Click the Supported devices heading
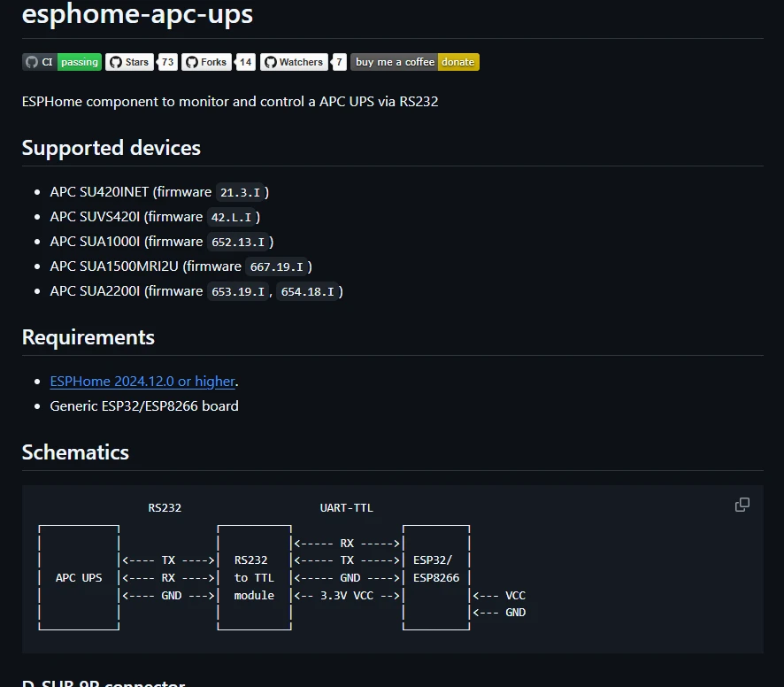 pos(111,148)
